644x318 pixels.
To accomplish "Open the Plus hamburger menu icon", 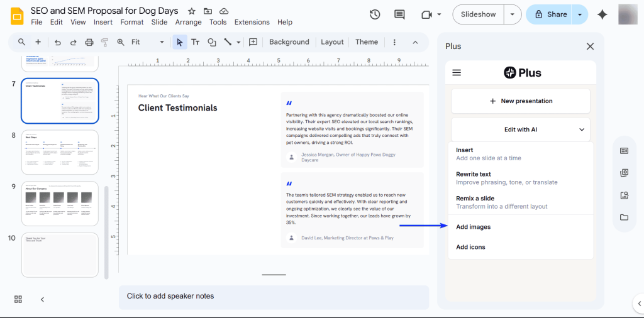I will point(457,73).
